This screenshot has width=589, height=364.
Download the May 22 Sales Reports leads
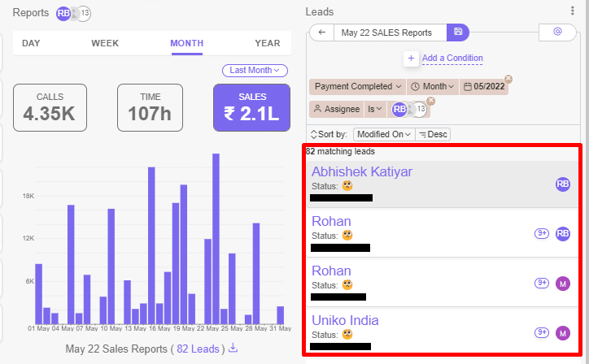tap(233, 348)
